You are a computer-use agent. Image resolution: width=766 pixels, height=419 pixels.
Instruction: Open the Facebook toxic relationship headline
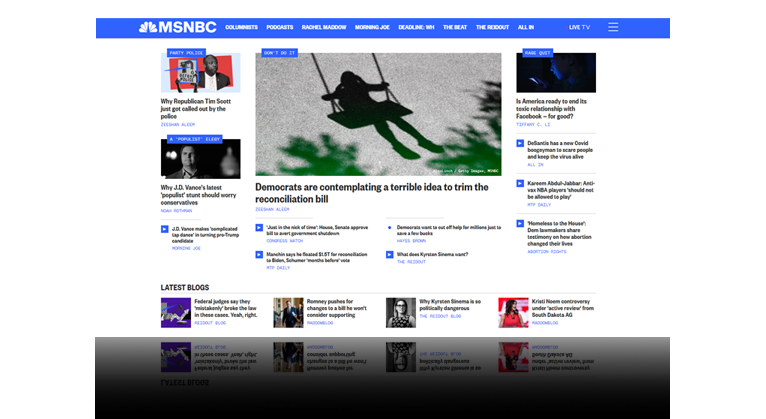[552, 109]
